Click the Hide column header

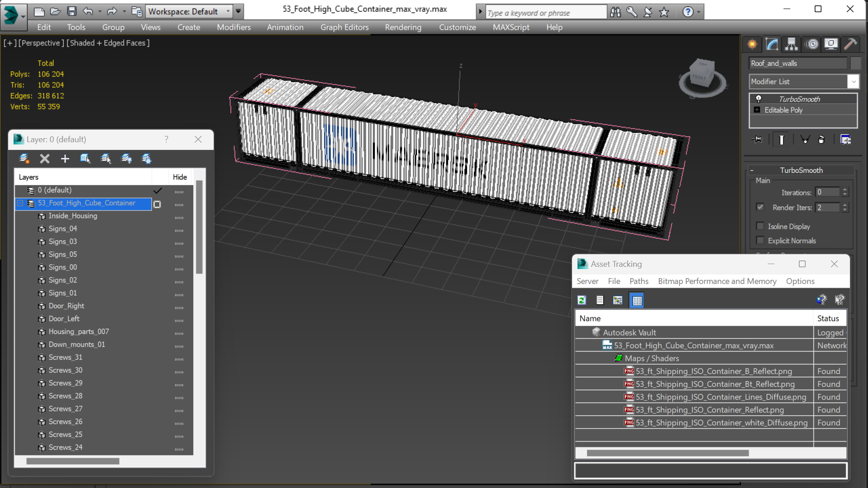180,177
